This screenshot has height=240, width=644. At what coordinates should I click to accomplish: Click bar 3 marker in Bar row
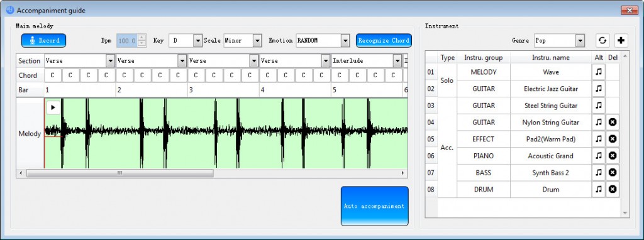(223, 90)
